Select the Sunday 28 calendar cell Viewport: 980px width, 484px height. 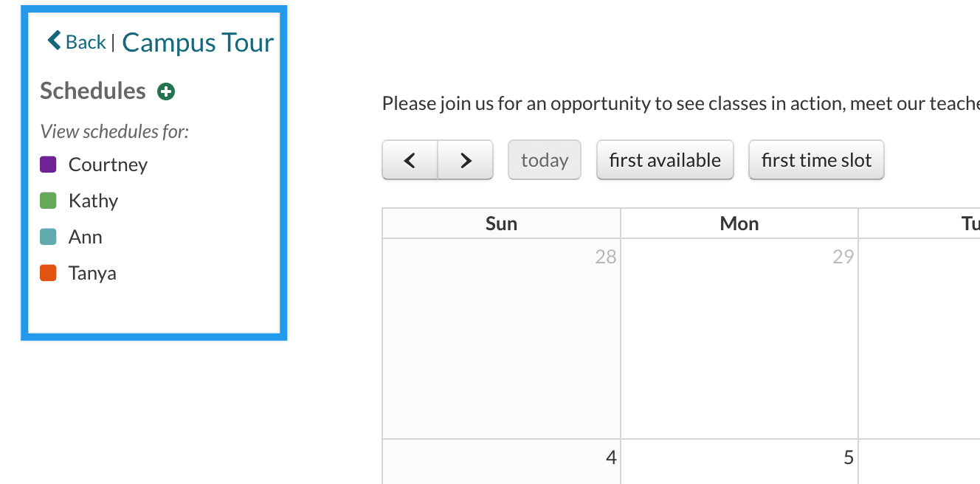[501, 339]
